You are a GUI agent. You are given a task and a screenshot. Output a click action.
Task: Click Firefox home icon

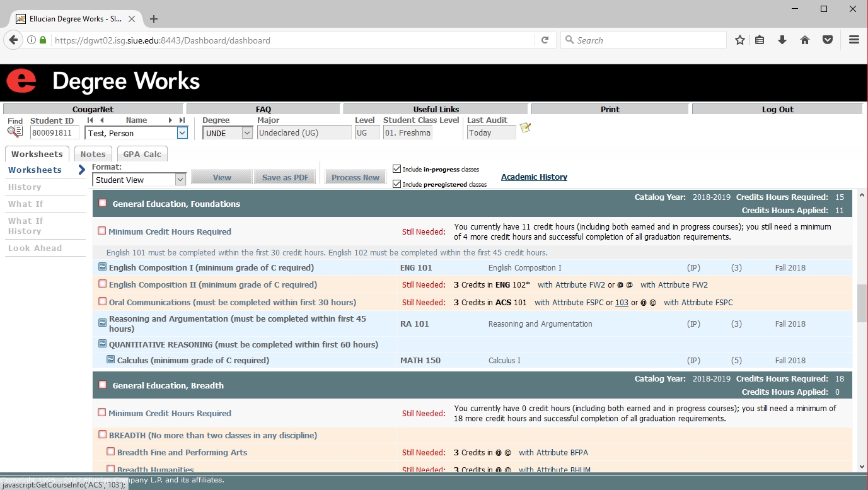click(x=805, y=40)
